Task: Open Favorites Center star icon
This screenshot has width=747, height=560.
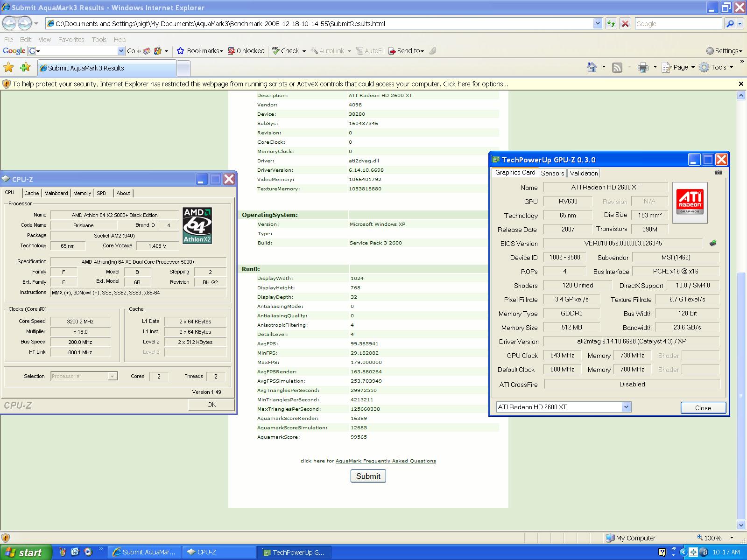Action: pyautogui.click(x=8, y=68)
